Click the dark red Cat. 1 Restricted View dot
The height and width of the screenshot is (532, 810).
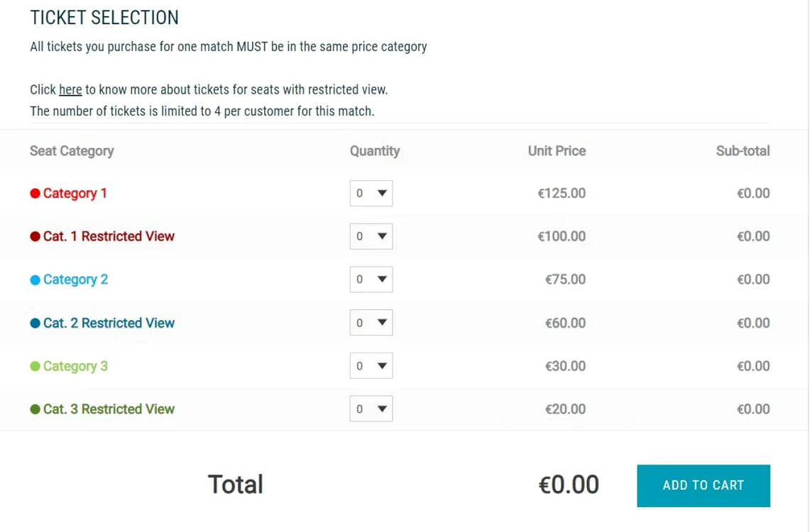pyautogui.click(x=35, y=236)
